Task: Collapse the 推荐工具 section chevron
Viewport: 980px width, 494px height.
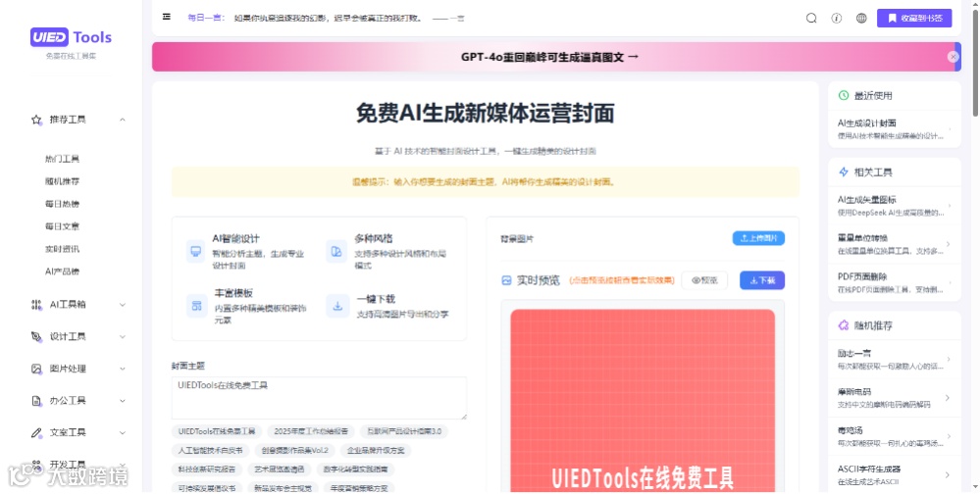Action: click(123, 120)
